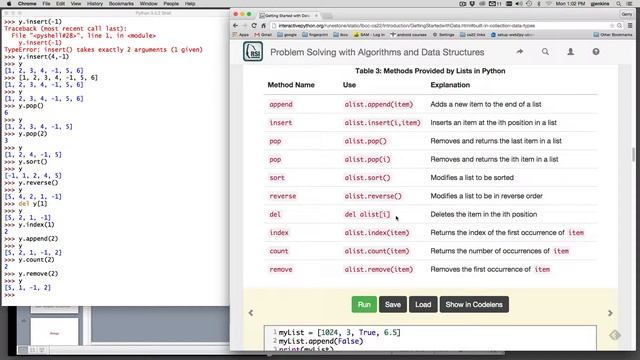
Task: Open the Edit menu
Action: point(60,4)
